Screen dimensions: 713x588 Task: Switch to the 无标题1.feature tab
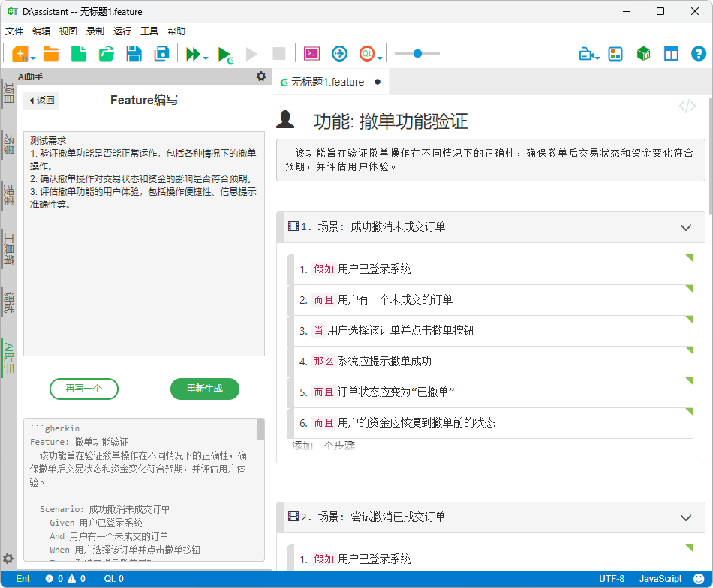(x=331, y=82)
